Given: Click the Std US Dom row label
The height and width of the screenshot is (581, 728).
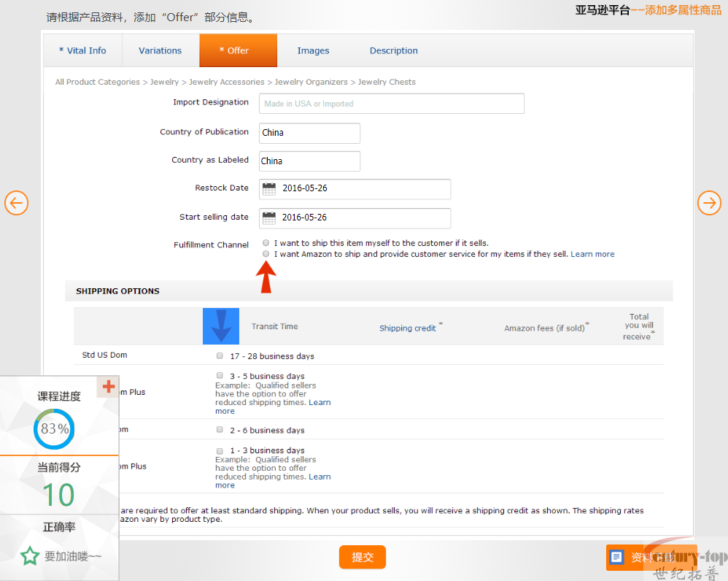Looking at the screenshot, I should 104,355.
